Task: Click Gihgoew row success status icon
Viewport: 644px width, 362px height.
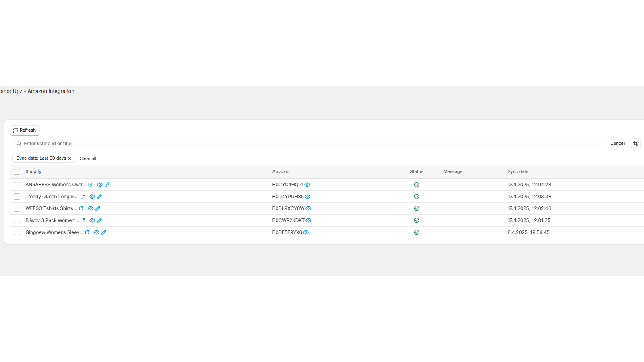Action: [x=417, y=232]
